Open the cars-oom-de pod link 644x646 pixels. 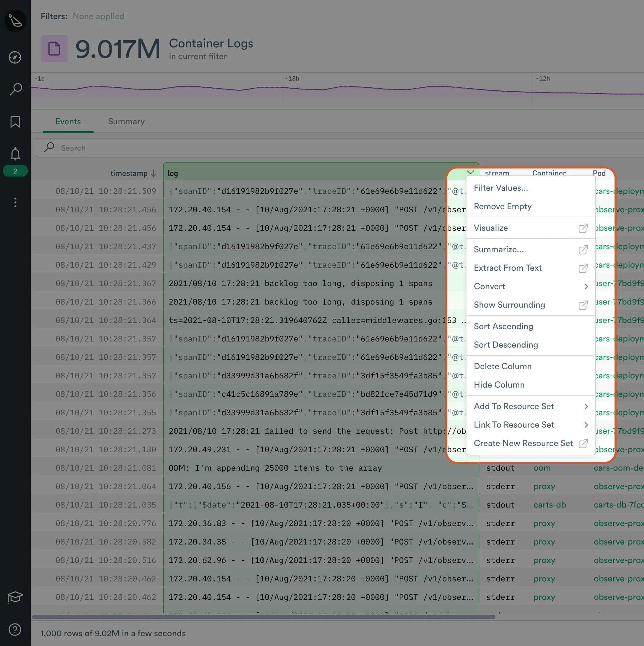point(618,468)
